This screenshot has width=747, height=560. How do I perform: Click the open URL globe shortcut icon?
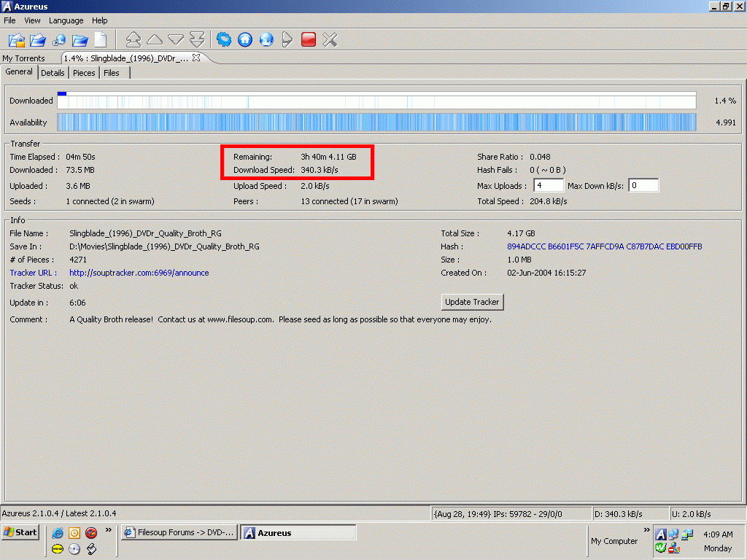58,40
